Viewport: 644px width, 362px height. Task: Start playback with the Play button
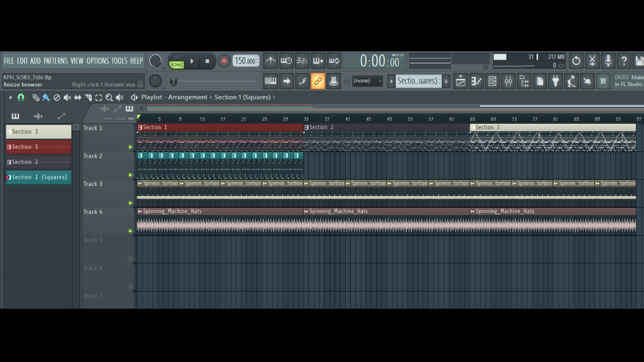(192, 61)
